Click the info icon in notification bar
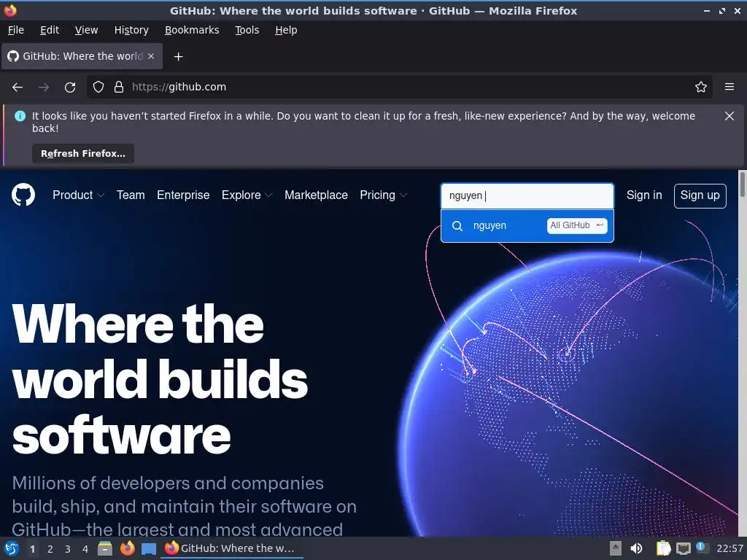The image size is (747, 560). (20, 116)
